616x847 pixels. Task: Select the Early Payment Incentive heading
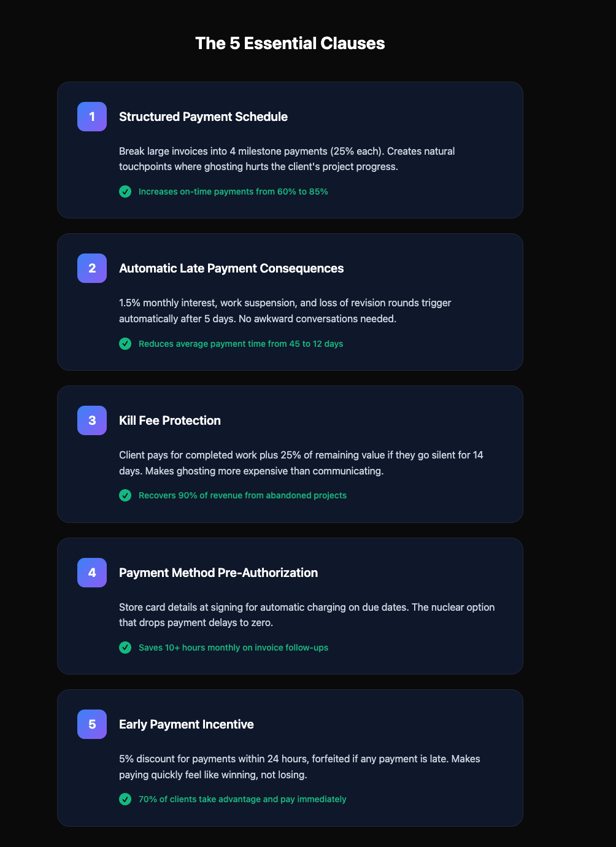[187, 724]
